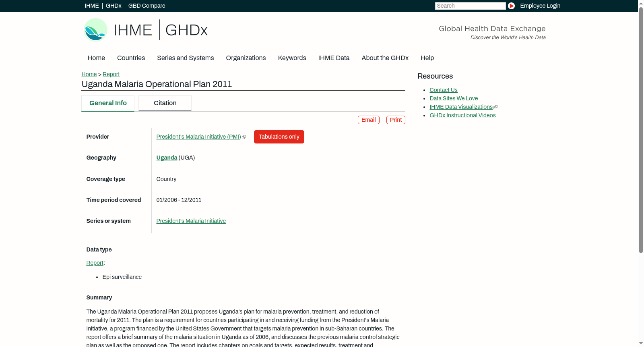Click the page title Uganda Malaria Operational Plan 2011
Image resolution: width=644 pixels, height=347 pixels.
(x=157, y=84)
